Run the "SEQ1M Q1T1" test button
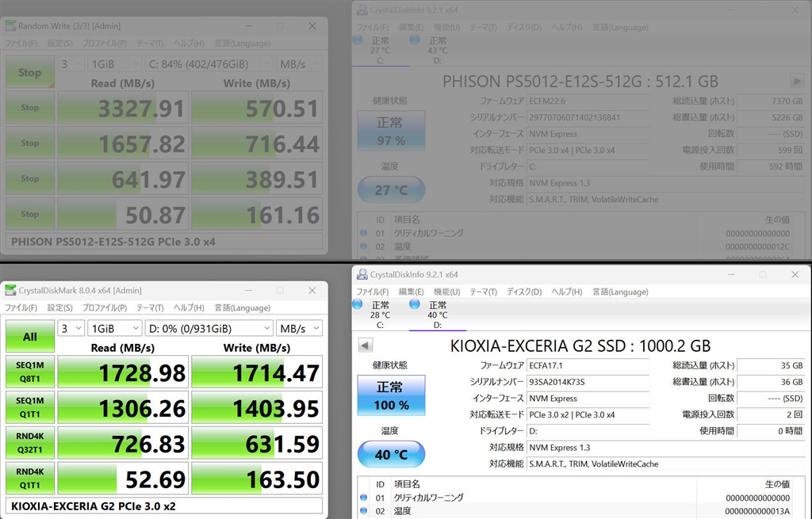812x519 pixels. pos(30,407)
